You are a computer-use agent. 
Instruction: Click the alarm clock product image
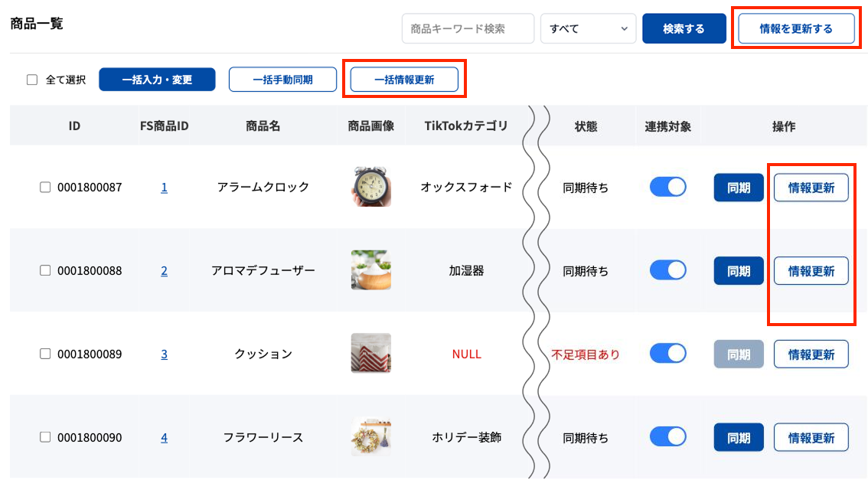point(371,187)
